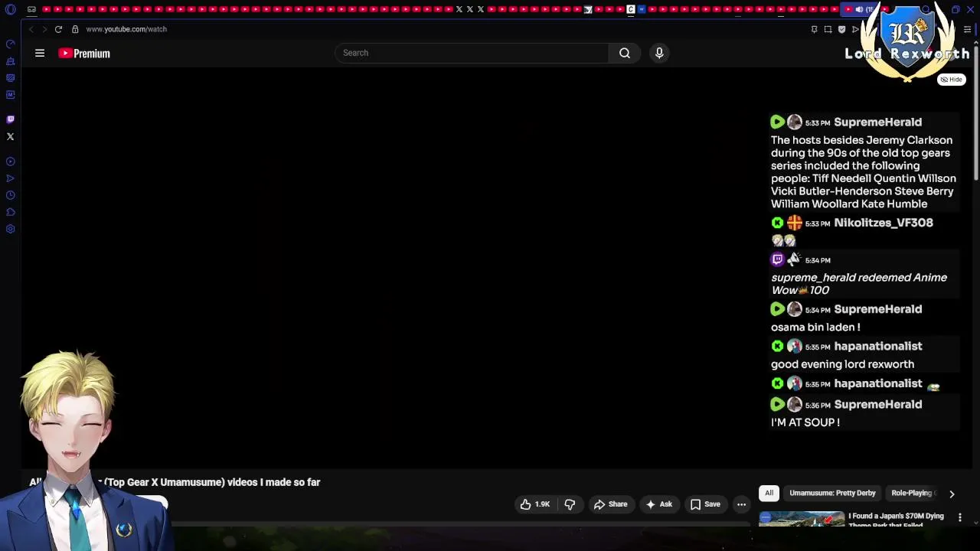Open the ad blocker shield icon
This screenshot has width=980, height=551.
(x=841, y=29)
